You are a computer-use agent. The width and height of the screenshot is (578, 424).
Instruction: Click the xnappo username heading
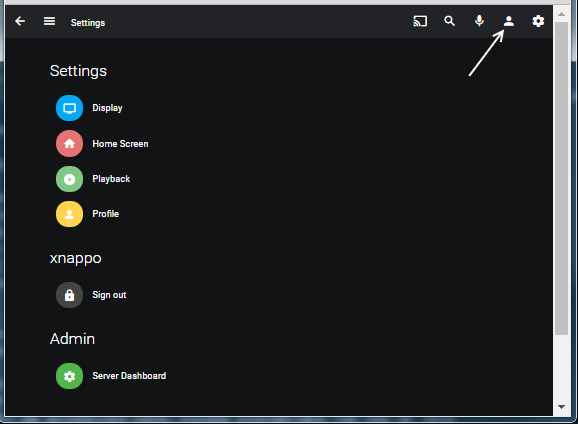coord(76,258)
